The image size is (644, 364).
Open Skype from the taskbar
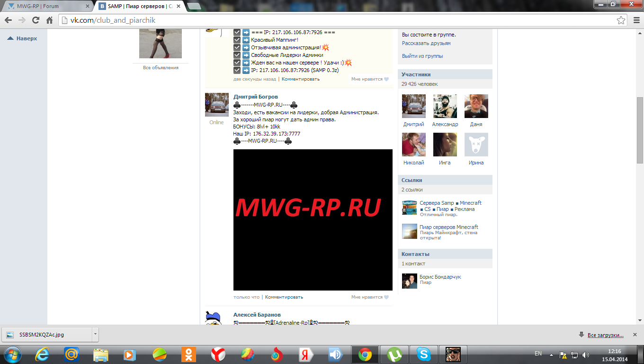(x=423, y=355)
